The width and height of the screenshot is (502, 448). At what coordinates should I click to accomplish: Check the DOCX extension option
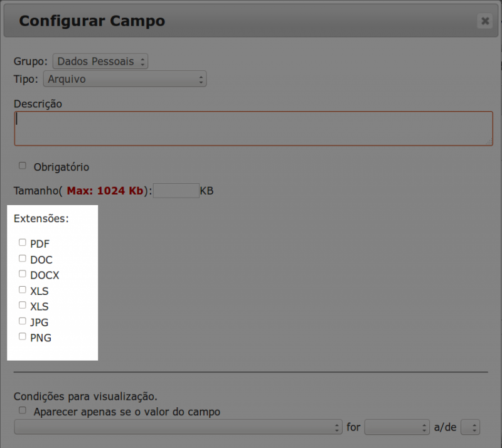pyautogui.click(x=22, y=274)
